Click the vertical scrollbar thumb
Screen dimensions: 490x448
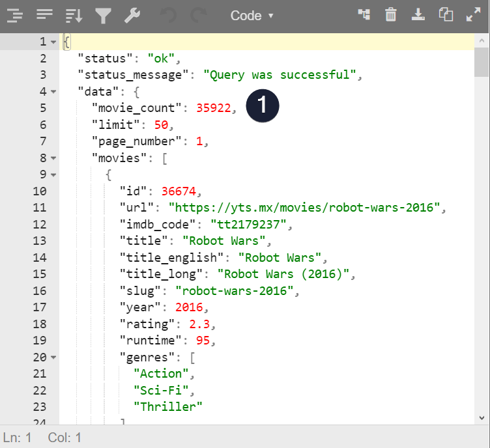[482, 62]
